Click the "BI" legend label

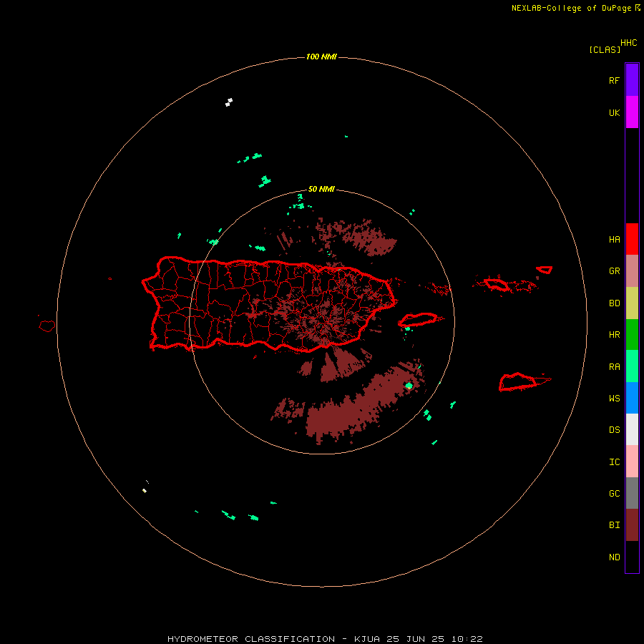(614, 525)
